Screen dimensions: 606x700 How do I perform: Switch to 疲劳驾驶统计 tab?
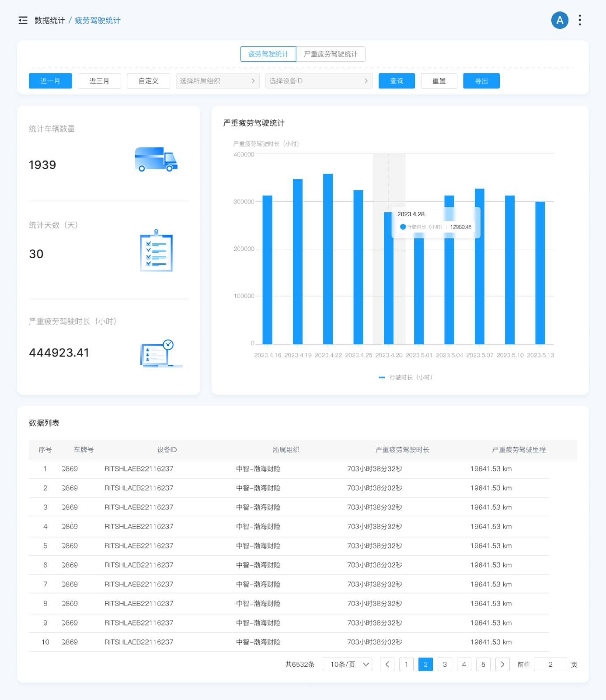coord(268,54)
